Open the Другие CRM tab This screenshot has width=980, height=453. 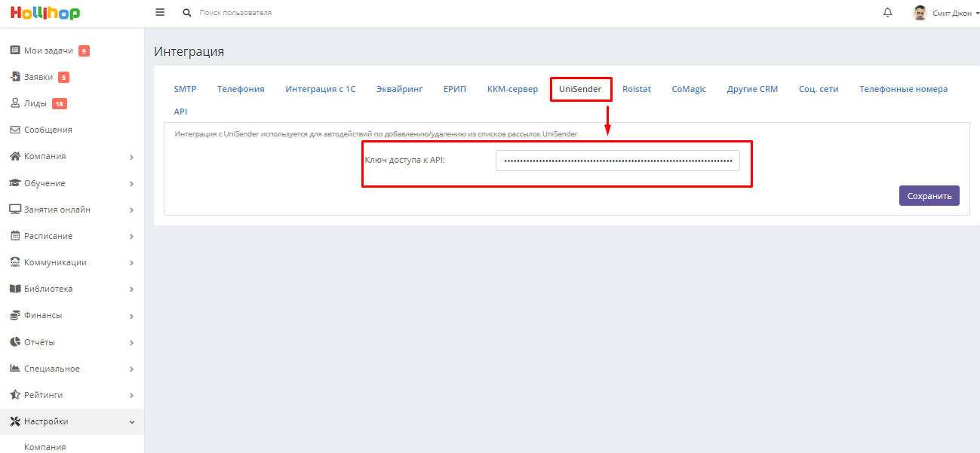coord(752,89)
